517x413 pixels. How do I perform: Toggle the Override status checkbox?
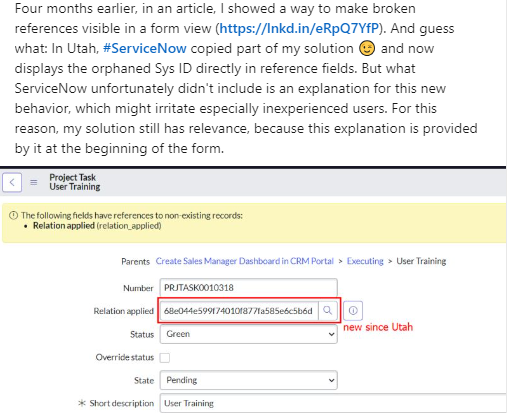coord(165,358)
